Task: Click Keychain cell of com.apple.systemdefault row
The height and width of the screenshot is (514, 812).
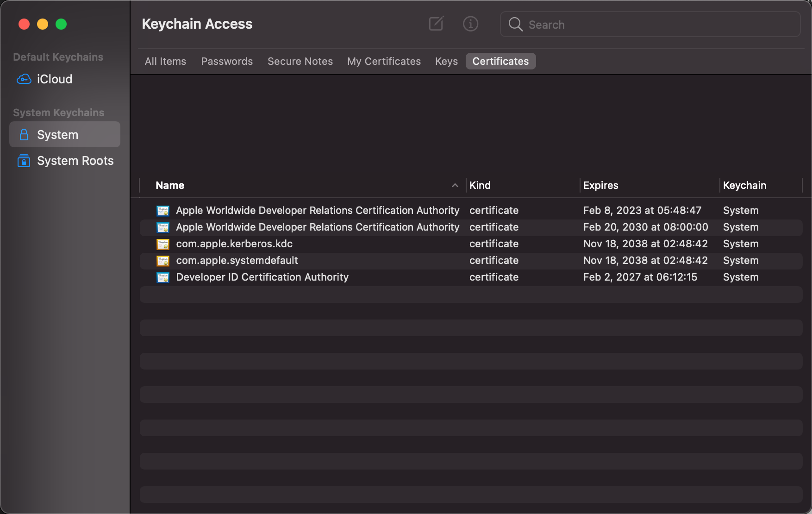Action: click(741, 261)
